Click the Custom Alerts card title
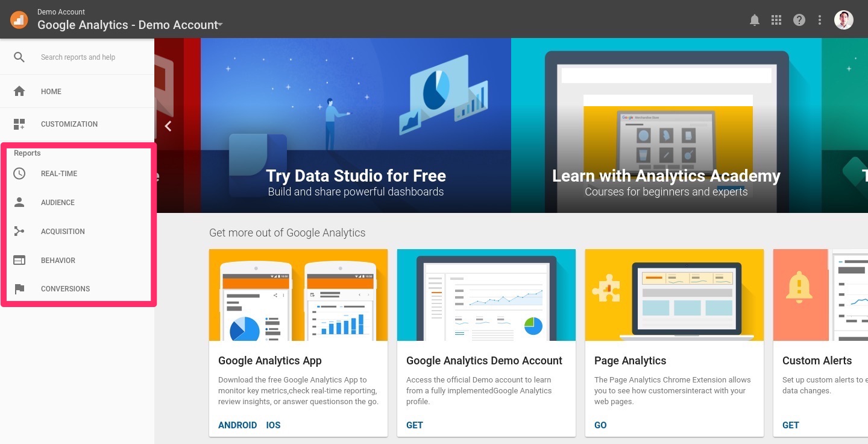 point(817,361)
